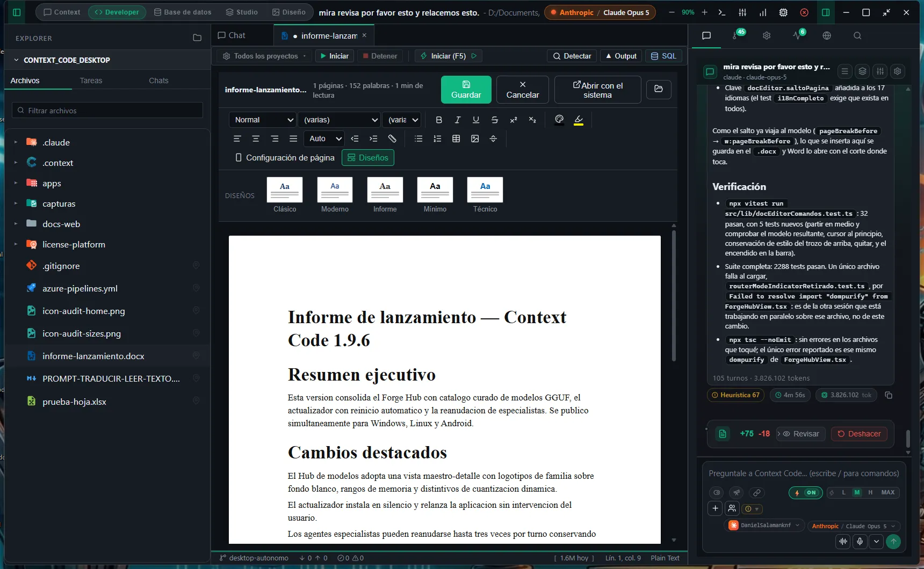Insert a bulleted list

pos(418,138)
